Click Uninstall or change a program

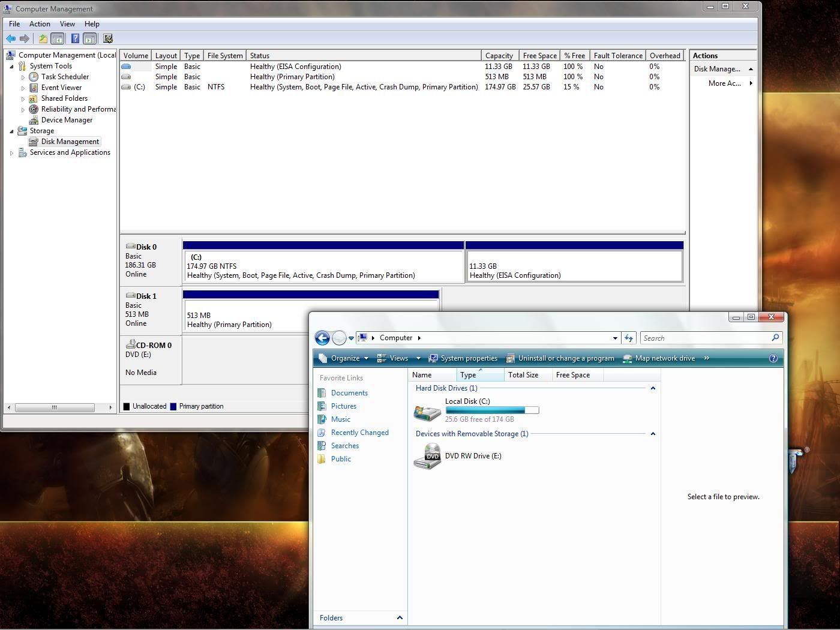click(560, 358)
